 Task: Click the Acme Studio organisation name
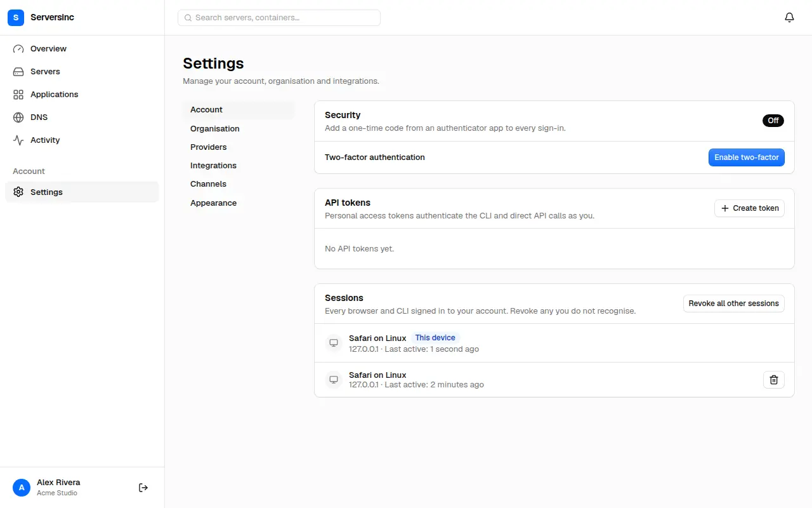tap(57, 493)
